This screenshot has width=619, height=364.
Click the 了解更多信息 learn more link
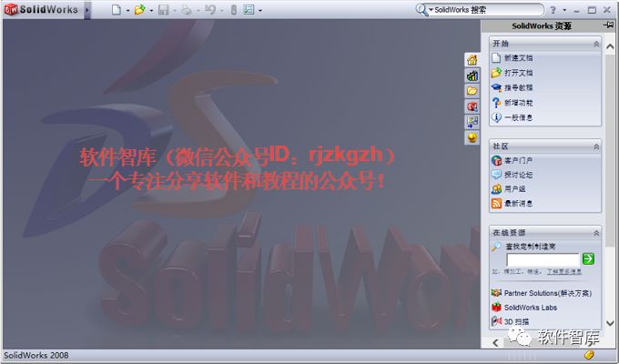click(x=563, y=272)
